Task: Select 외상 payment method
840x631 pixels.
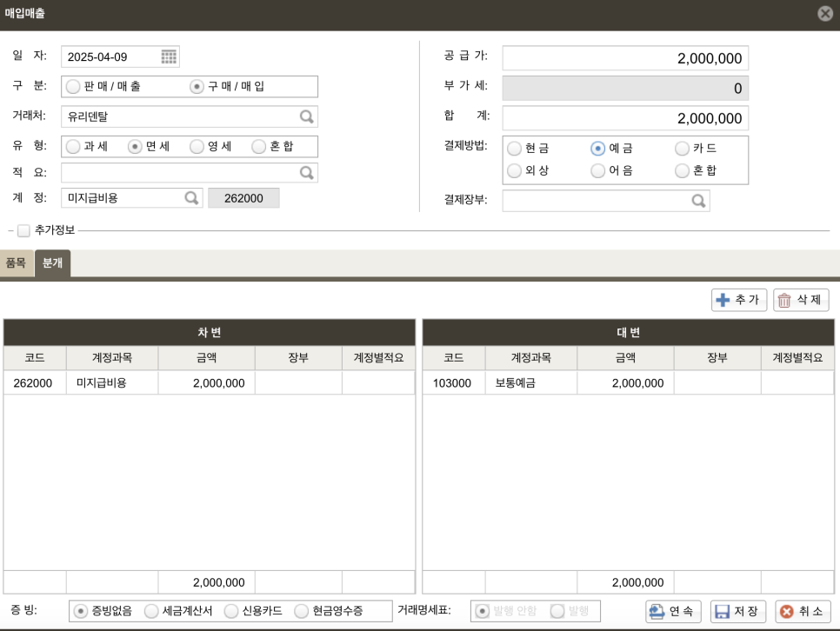Action: (514, 171)
